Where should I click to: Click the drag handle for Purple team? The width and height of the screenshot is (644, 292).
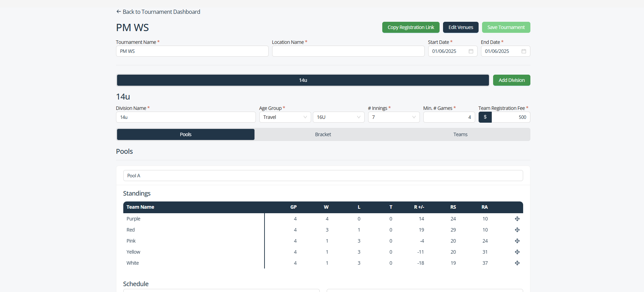517,219
